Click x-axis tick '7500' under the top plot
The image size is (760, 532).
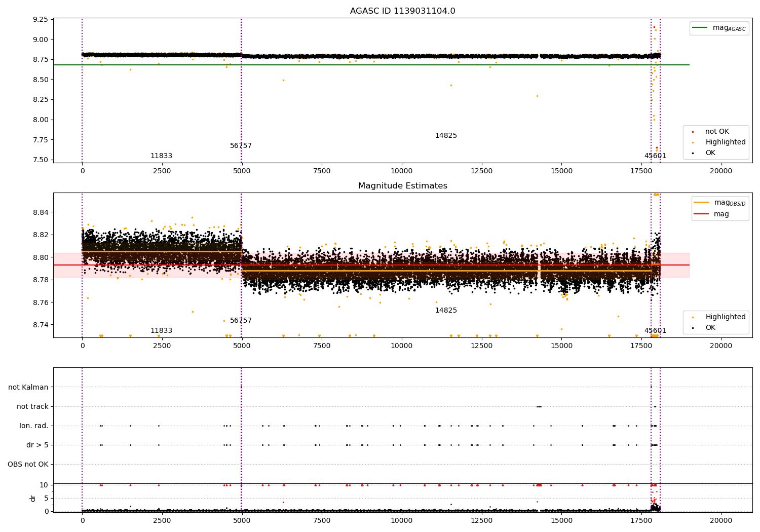(x=321, y=171)
